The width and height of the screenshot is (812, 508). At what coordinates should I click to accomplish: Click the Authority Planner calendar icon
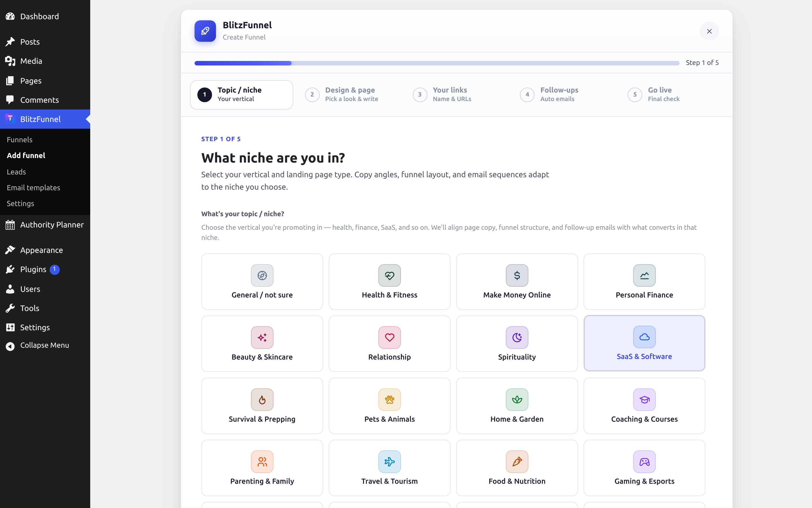coord(10,225)
